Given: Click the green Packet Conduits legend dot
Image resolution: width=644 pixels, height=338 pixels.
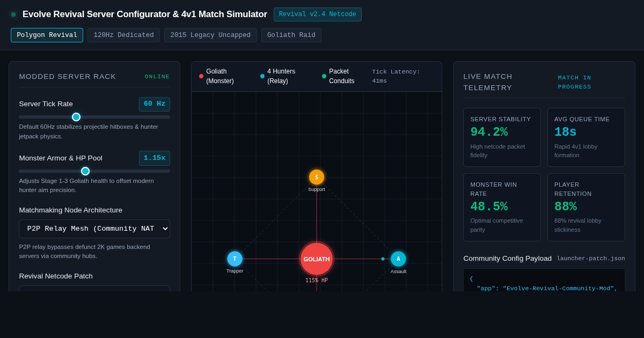Looking at the screenshot, I should pyautogui.click(x=324, y=76).
